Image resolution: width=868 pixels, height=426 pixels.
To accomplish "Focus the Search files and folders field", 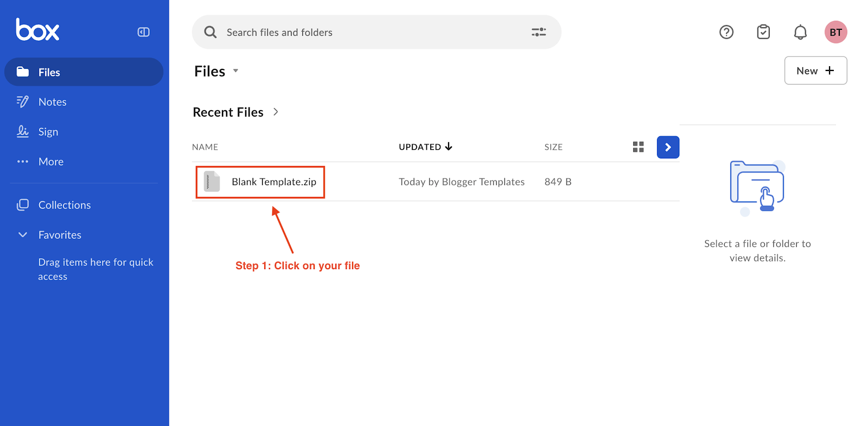I will pos(376,32).
